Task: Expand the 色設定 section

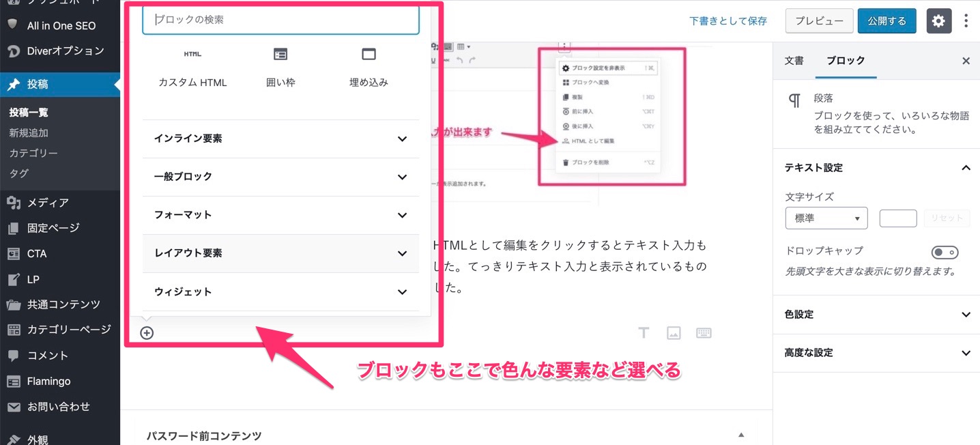Action: pos(876,315)
